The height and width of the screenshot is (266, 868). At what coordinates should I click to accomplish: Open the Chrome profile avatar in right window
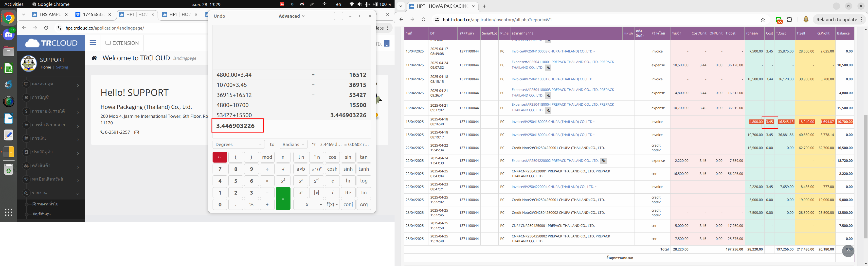click(x=806, y=19)
